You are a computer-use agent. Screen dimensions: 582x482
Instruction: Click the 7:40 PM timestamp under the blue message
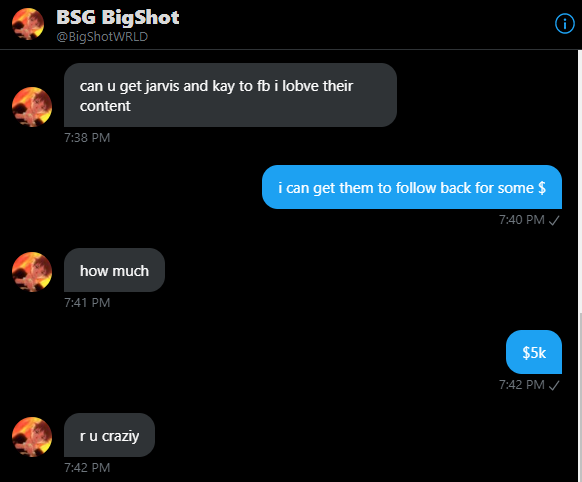coord(521,220)
